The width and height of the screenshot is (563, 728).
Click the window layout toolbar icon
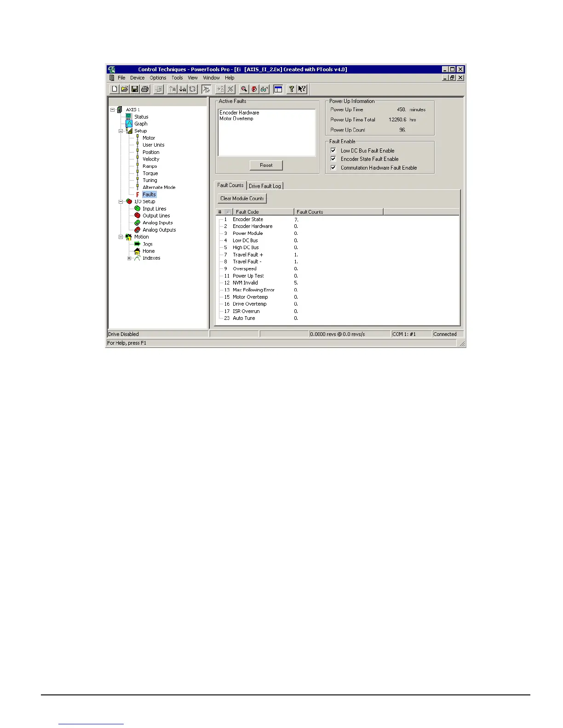[278, 89]
